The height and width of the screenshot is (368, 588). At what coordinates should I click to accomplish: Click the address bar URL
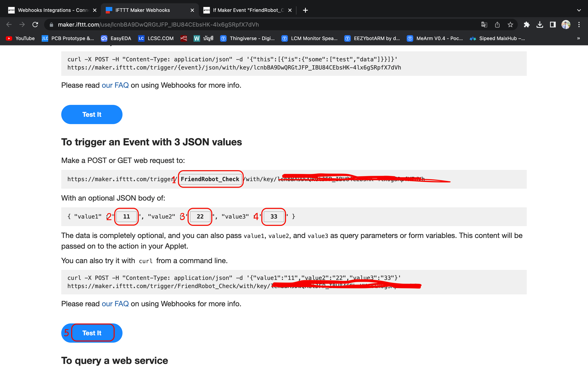(x=158, y=25)
